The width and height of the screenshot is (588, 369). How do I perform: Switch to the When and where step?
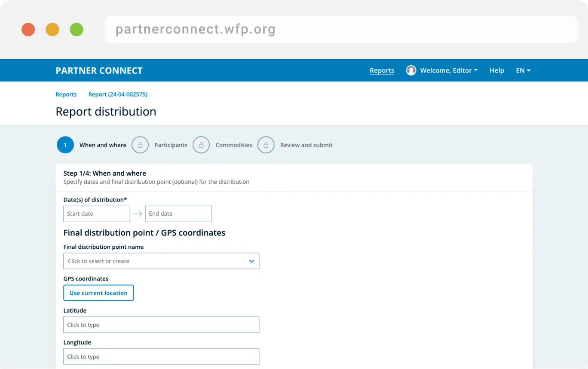(103, 145)
